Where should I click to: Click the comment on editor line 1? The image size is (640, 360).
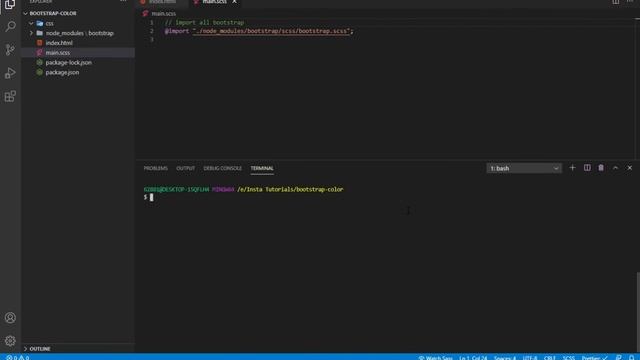tap(204, 22)
